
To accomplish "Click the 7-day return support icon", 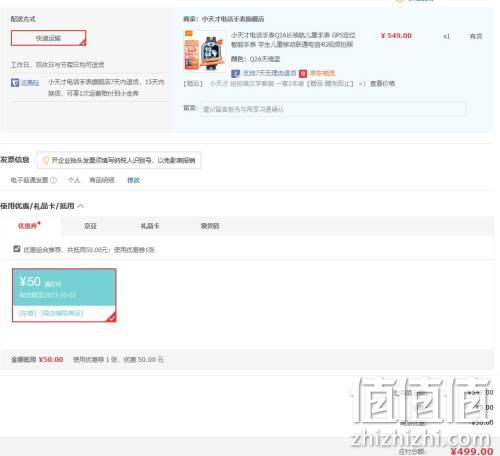I will tap(235, 73).
